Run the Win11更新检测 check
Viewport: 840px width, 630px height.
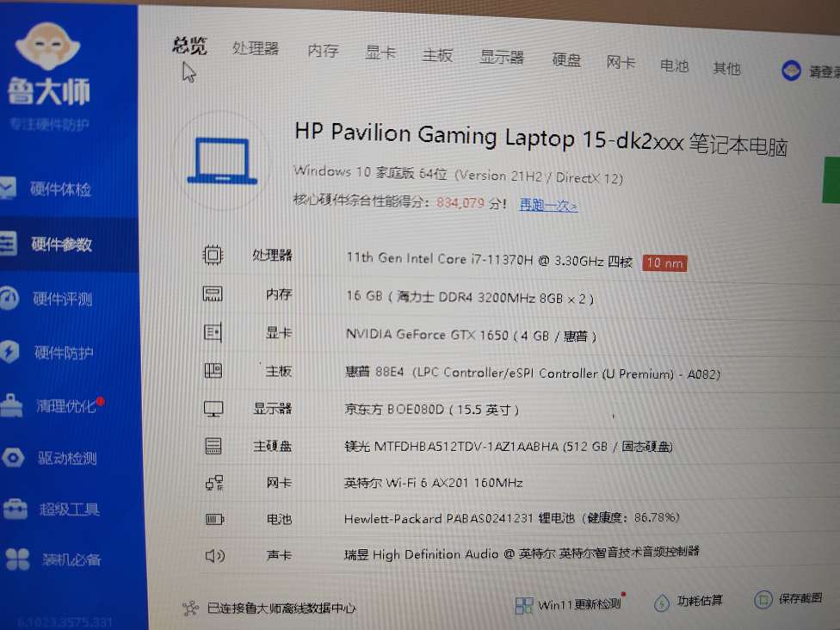(x=569, y=604)
